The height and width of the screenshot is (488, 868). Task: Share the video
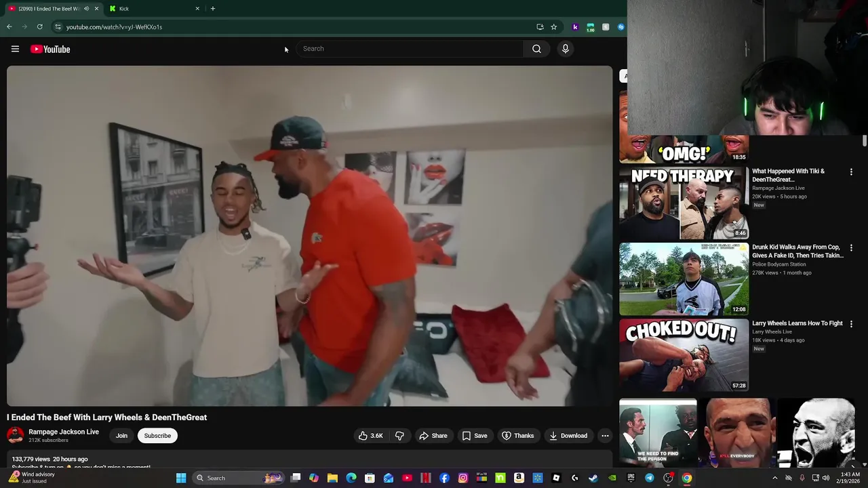(433, 436)
